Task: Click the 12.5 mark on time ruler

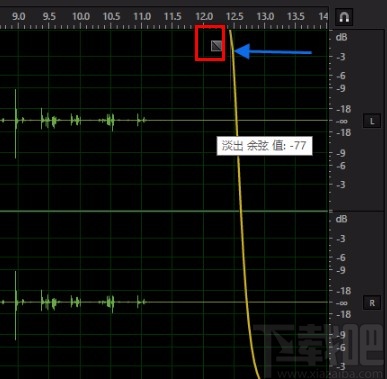Action: tap(234, 16)
